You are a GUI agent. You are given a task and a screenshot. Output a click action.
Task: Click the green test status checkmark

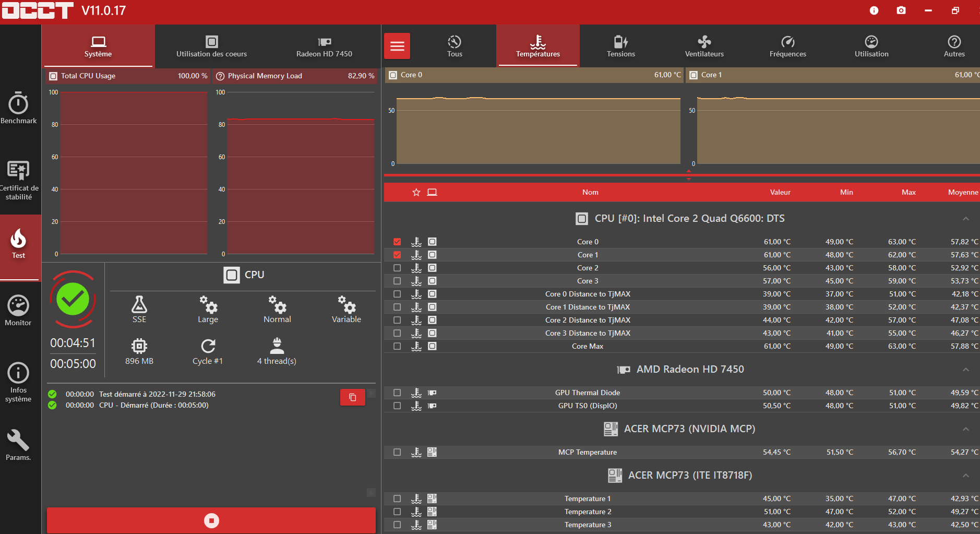click(x=73, y=299)
